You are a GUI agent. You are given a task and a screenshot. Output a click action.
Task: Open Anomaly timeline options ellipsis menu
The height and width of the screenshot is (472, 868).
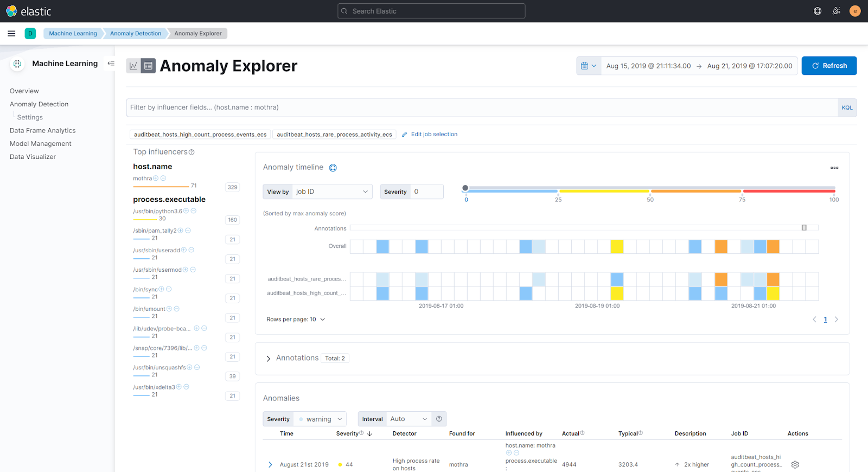click(834, 168)
